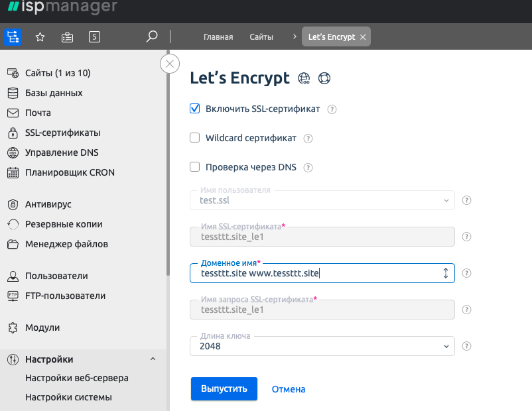Image resolution: width=532 pixels, height=411 pixels.
Task: Open favorites star icon in toolbar
Action: pos(40,37)
